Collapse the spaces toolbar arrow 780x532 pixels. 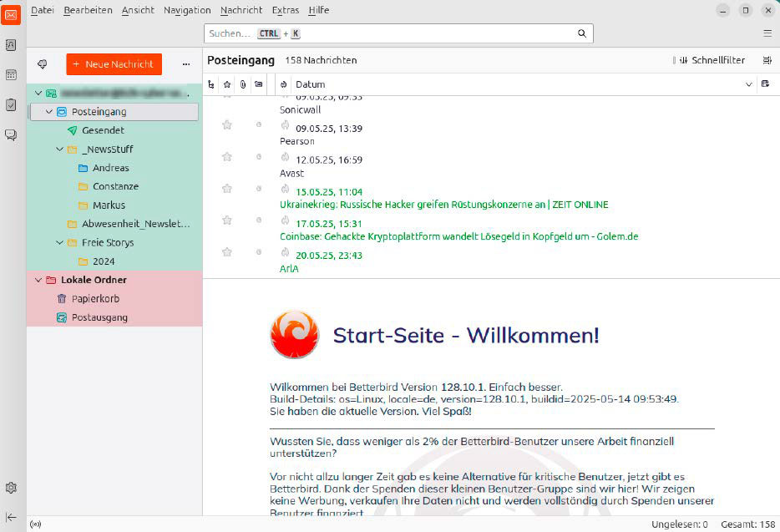(11, 518)
